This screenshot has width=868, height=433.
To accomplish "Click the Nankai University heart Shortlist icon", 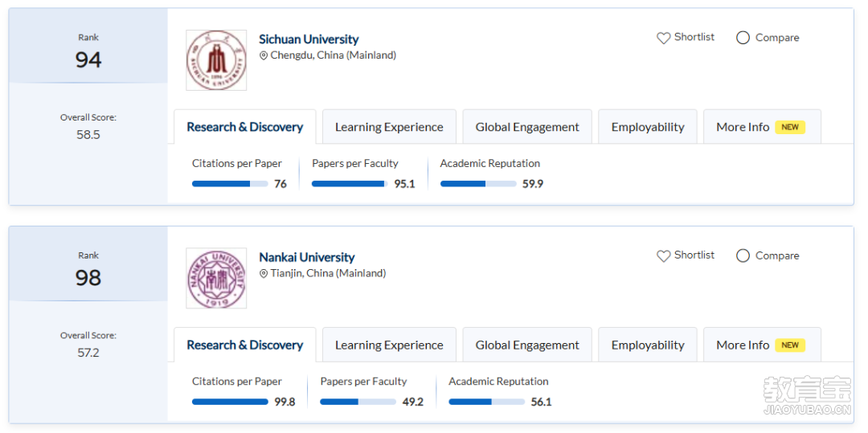I will [x=663, y=256].
